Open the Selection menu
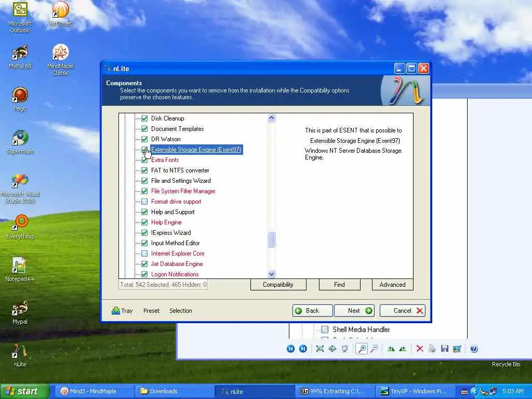The image size is (532, 399). 180,311
